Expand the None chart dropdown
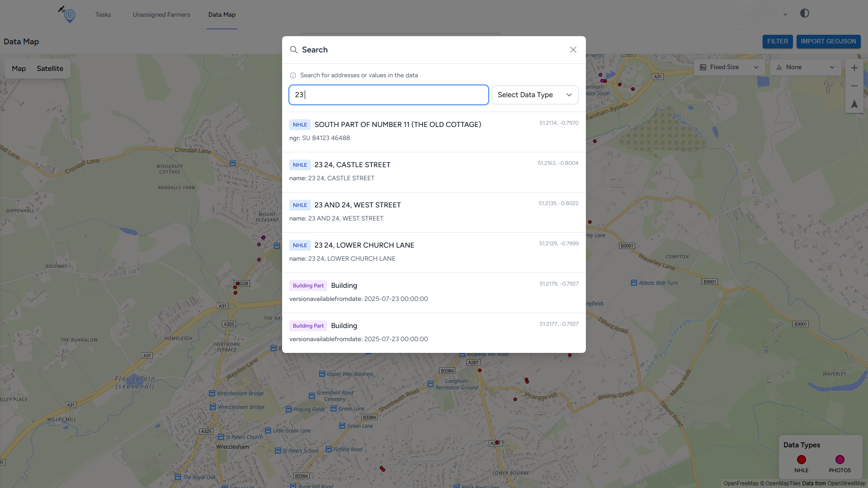The width and height of the screenshot is (868, 488). 805,67
